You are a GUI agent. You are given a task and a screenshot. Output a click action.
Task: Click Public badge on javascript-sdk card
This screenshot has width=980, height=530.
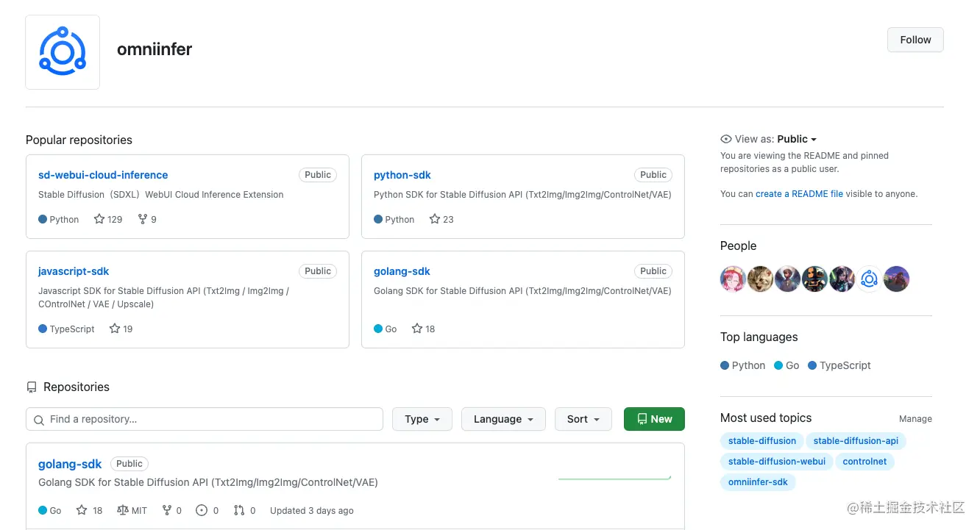click(318, 271)
